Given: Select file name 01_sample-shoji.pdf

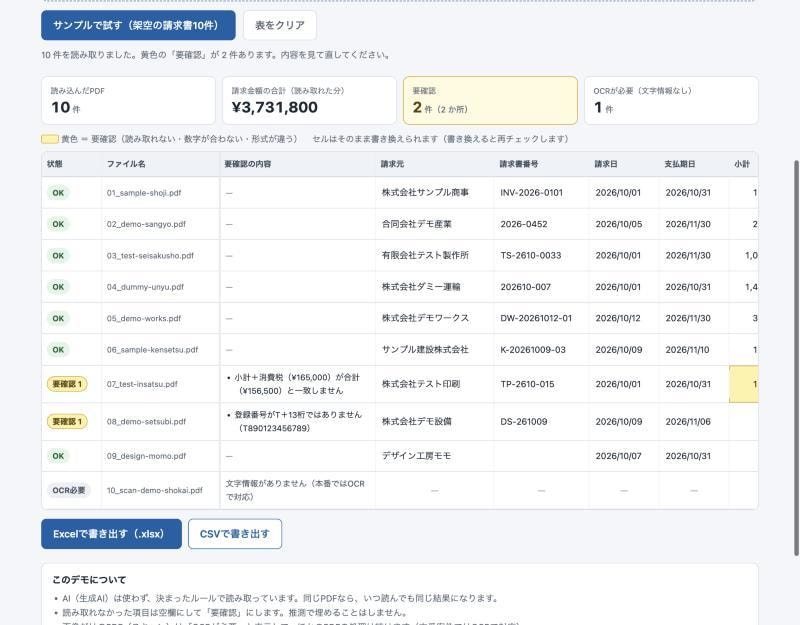Looking at the screenshot, I should click(144, 193).
